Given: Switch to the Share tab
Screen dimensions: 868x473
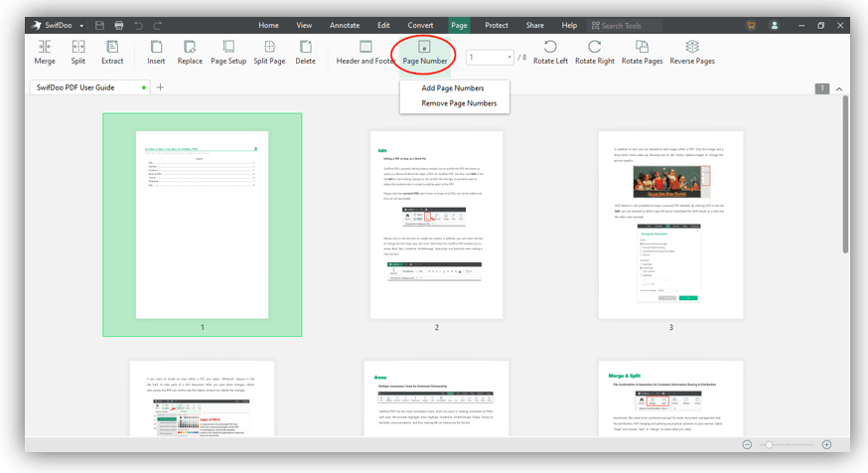Looking at the screenshot, I should (534, 26).
